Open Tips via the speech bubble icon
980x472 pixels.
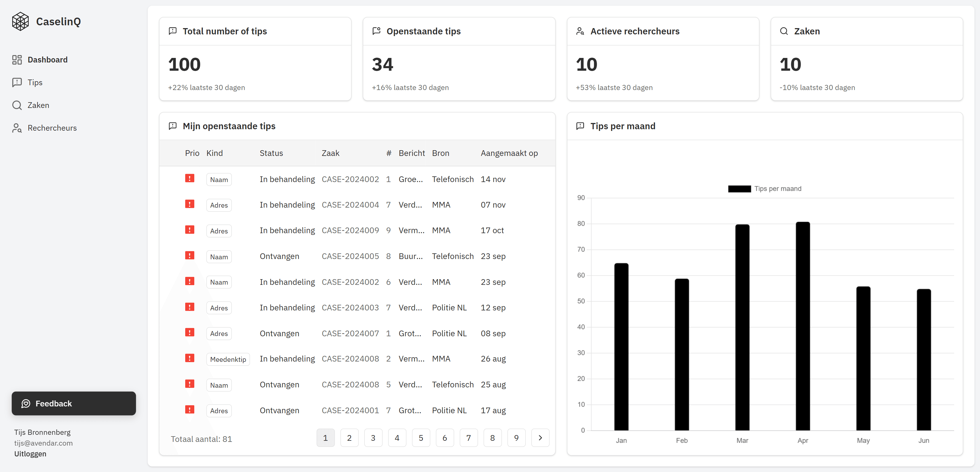(x=17, y=82)
